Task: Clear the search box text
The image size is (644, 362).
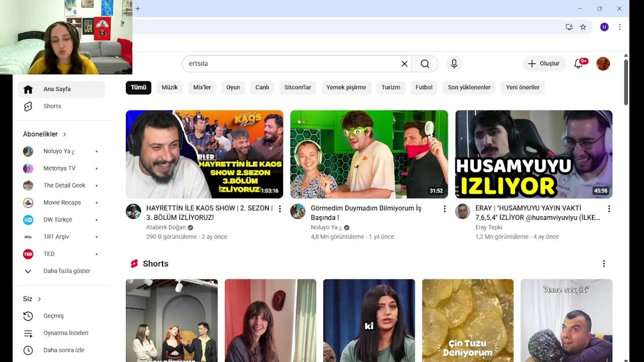Action: pos(404,63)
